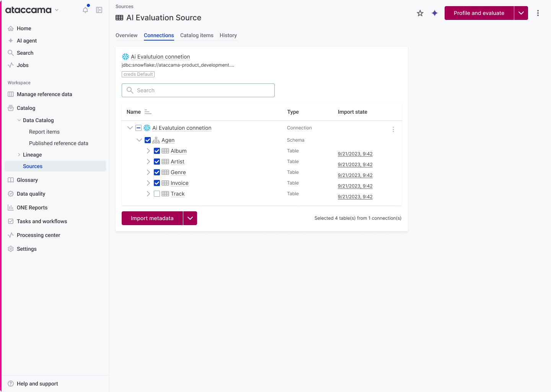The image size is (551, 392).
Task: Collapse the Data Catalog sidebar group
Action: 19,120
